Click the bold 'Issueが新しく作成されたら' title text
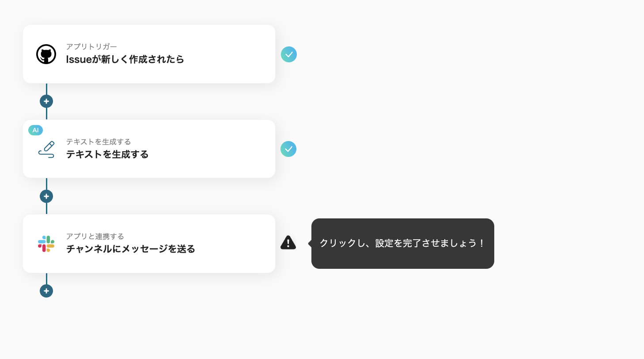 [x=125, y=59]
